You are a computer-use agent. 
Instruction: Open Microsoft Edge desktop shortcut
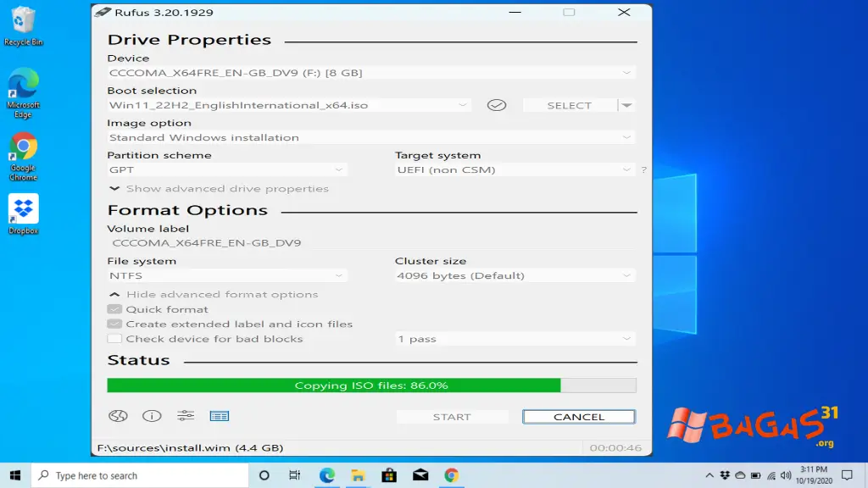[23, 93]
